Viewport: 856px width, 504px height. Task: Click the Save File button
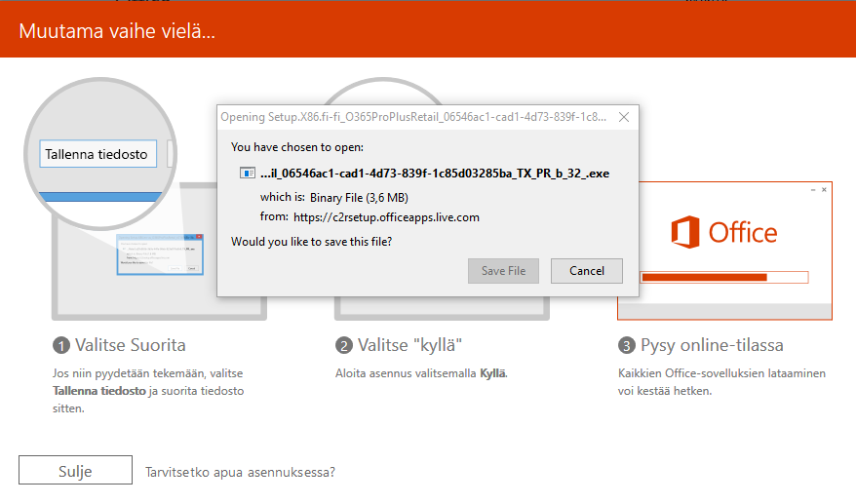tap(503, 271)
